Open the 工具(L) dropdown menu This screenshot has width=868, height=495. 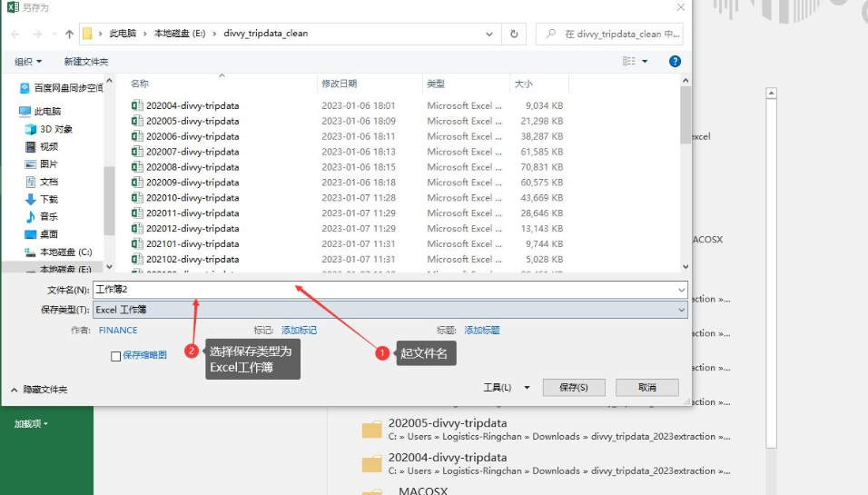507,388
